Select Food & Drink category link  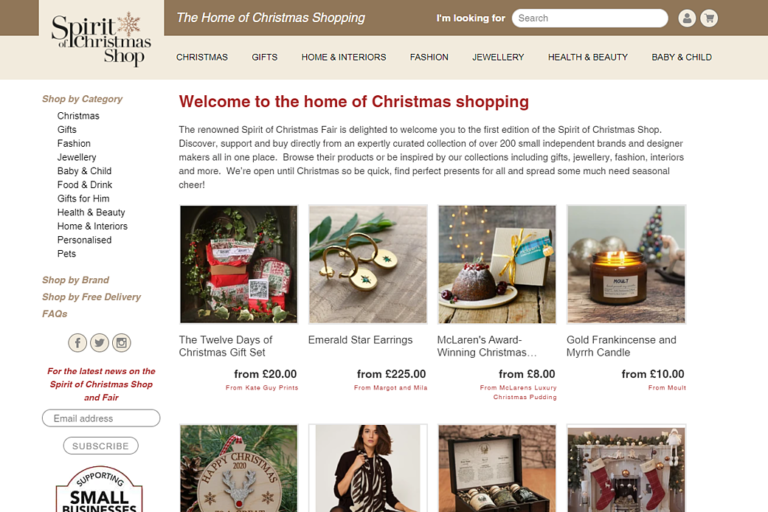(x=85, y=185)
